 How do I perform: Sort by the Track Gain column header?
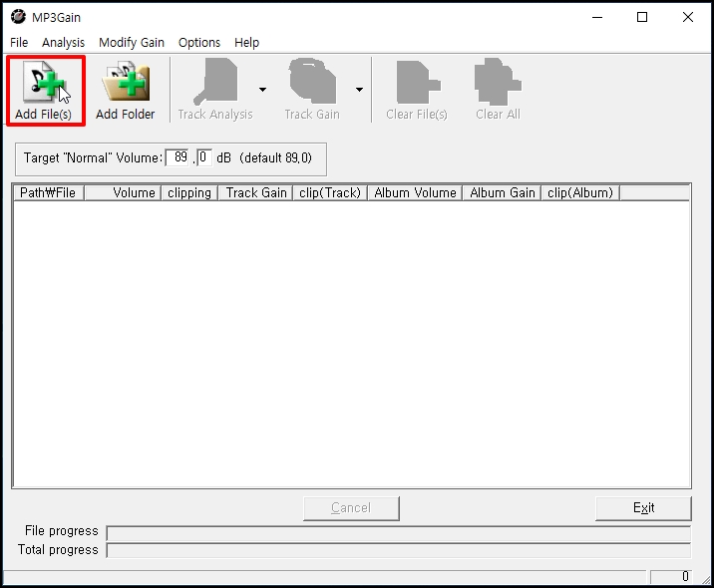255,193
